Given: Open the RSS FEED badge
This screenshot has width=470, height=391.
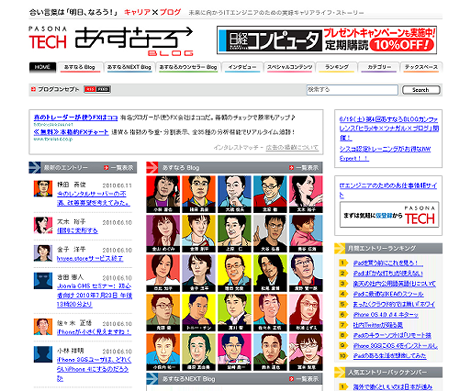Looking at the screenshot, I should click(x=97, y=89).
